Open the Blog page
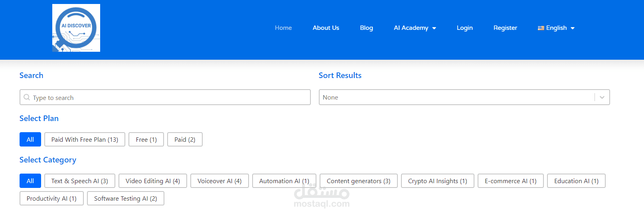 click(366, 28)
